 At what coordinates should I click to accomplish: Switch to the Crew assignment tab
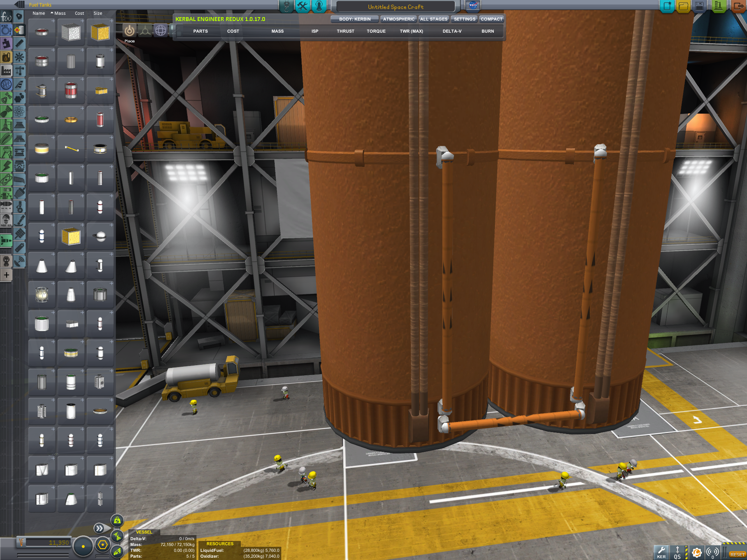coord(319,6)
